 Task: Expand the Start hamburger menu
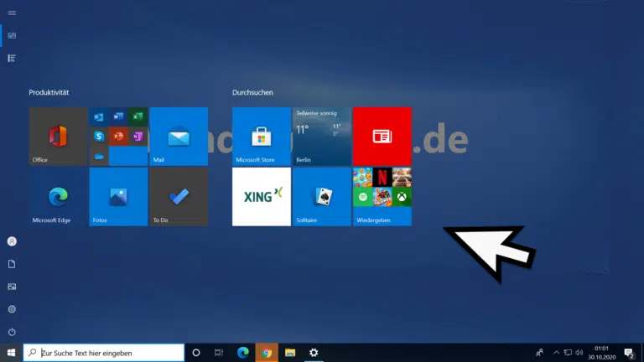[x=12, y=13]
